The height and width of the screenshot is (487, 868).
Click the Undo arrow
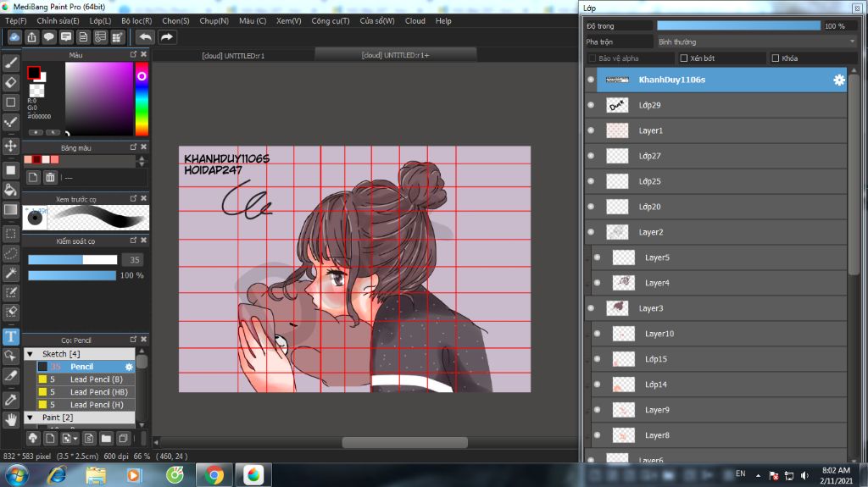click(145, 37)
